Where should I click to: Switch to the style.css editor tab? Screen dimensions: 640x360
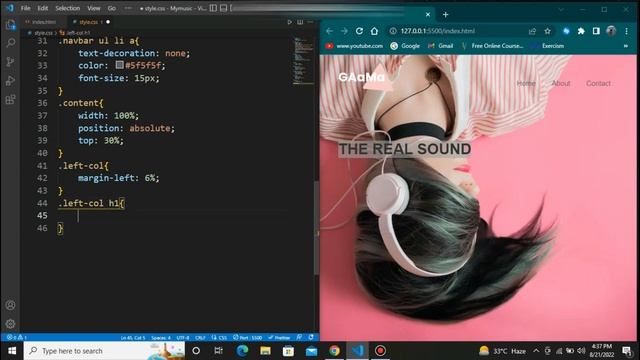coord(88,22)
